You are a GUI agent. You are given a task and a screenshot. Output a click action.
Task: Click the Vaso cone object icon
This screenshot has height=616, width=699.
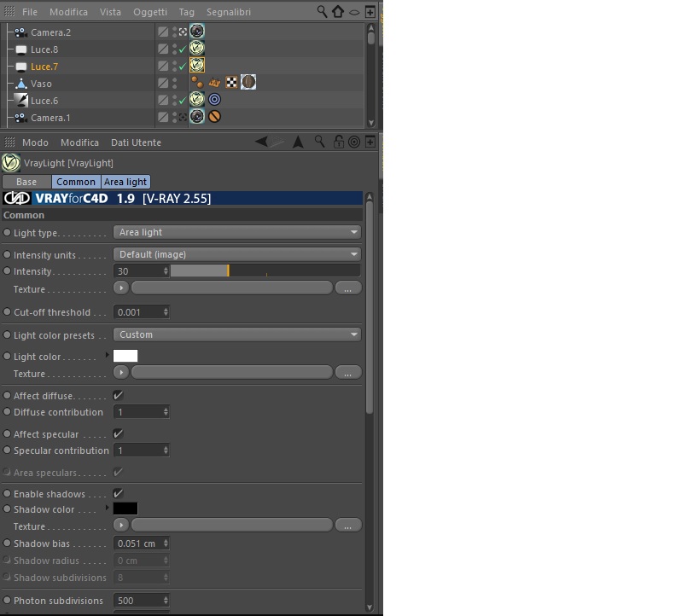point(21,84)
